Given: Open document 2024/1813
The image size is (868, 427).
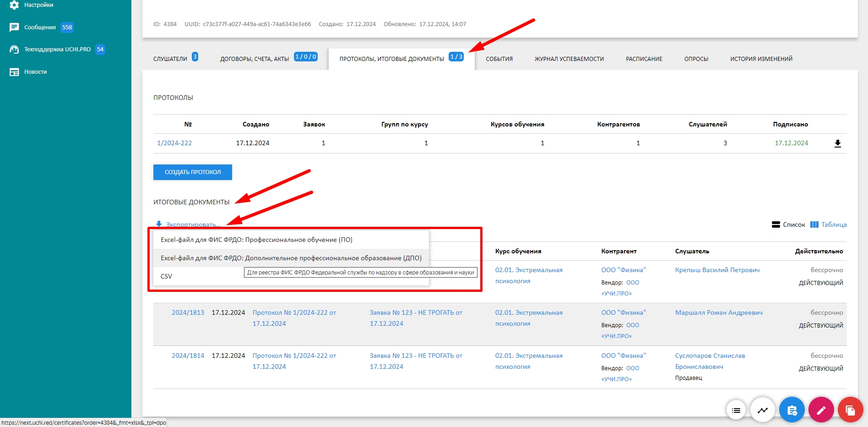Looking at the screenshot, I should tap(188, 312).
